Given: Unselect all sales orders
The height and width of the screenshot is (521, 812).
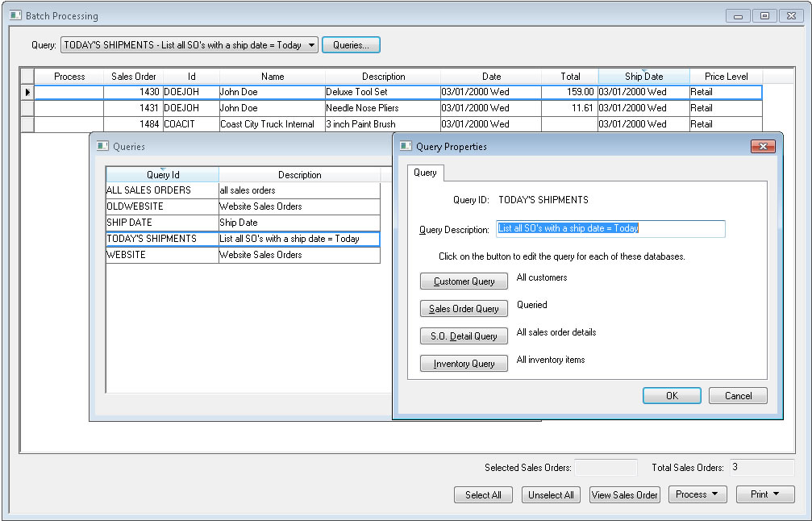Looking at the screenshot, I should point(551,494).
